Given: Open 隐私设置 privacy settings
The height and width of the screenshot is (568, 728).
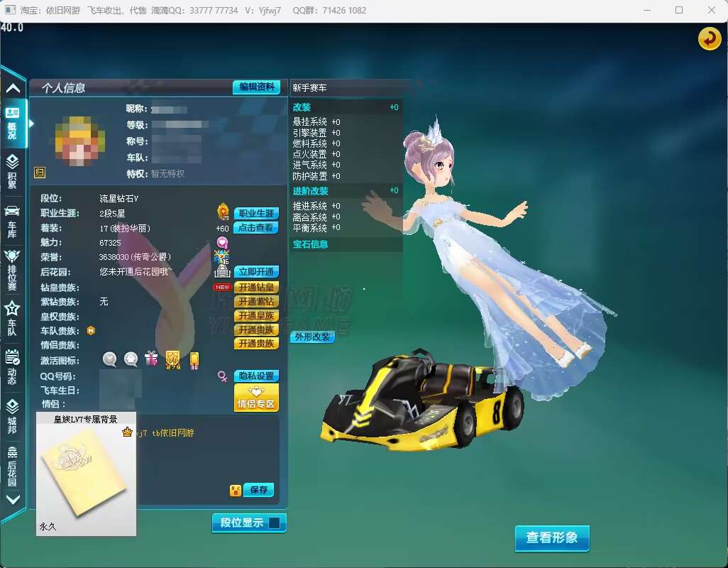Looking at the screenshot, I should point(256,376).
